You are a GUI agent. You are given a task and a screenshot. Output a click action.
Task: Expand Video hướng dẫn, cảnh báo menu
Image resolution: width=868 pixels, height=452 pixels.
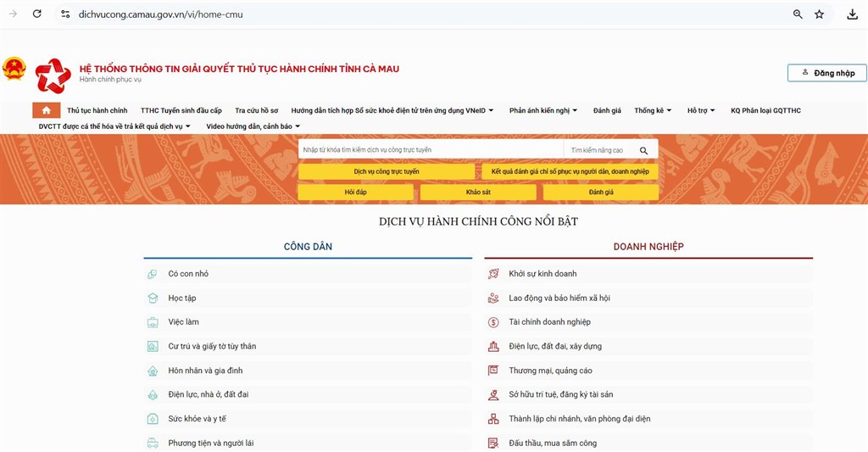point(253,126)
